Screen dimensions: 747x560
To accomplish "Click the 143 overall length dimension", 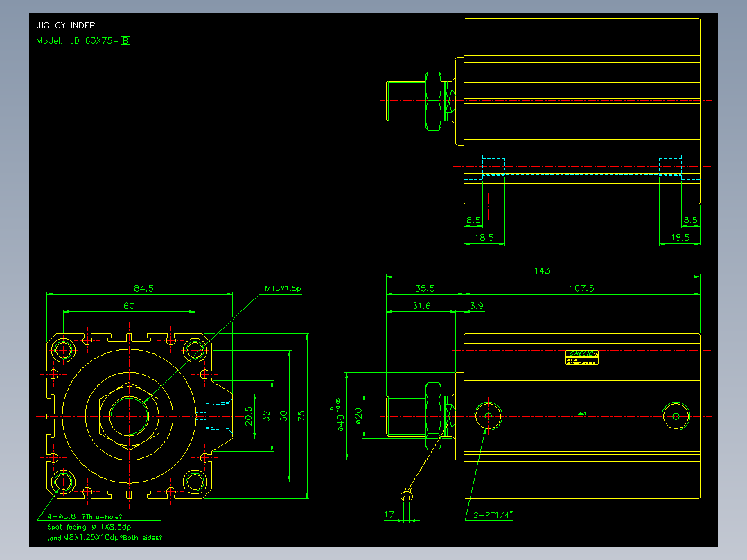I will (x=542, y=271).
